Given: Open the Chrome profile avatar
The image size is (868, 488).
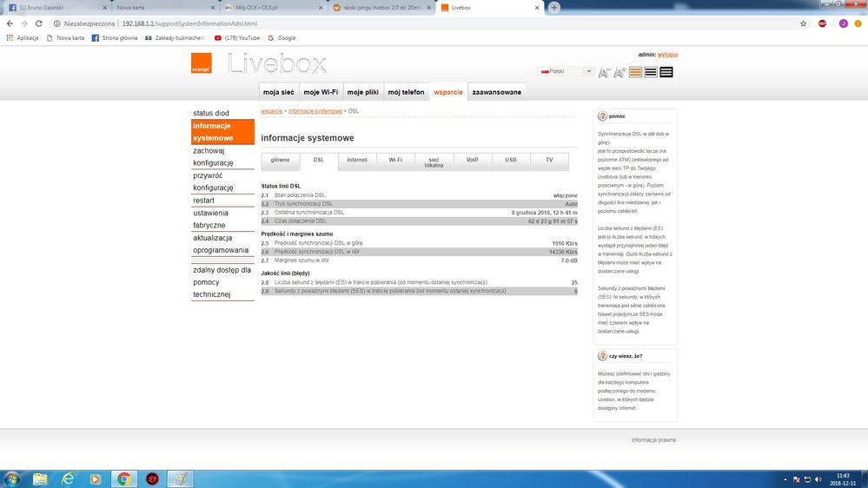Looking at the screenshot, I should tap(843, 23).
